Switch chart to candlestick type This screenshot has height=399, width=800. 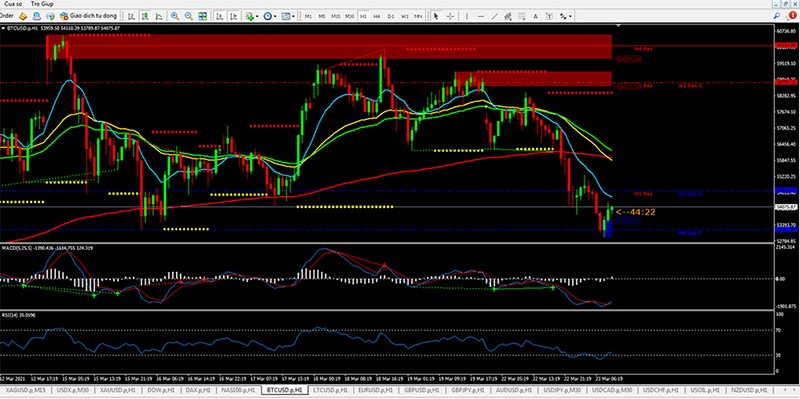click(145, 16)
